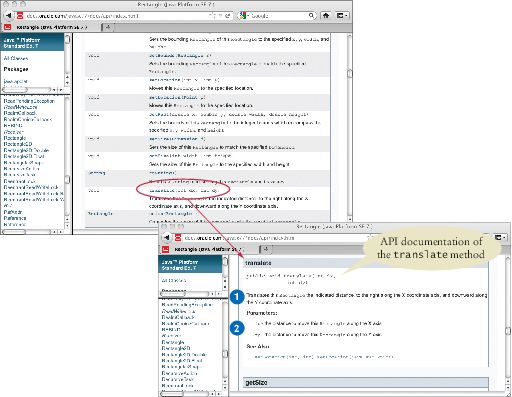Image resolution: width=512 pixels, height=397 pixels.
Task: Select the Rectangle tab in the top browser
Action: (51, 27)
